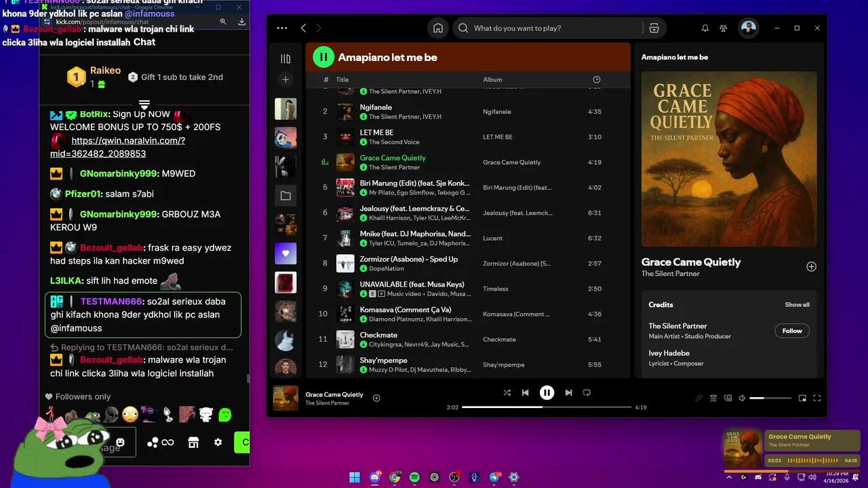Open Spotify Home
The width and height of the screenshot is (868, 488).
pyautogui.click(x=438, y=28)
